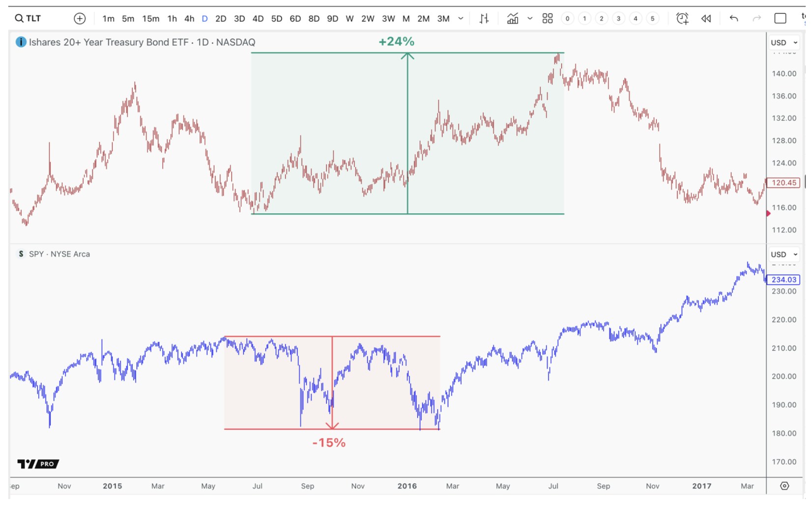Select the D daily timeframe
This screenshot has width=812, height=505.
pyautogui.click(x=204, y=18)
